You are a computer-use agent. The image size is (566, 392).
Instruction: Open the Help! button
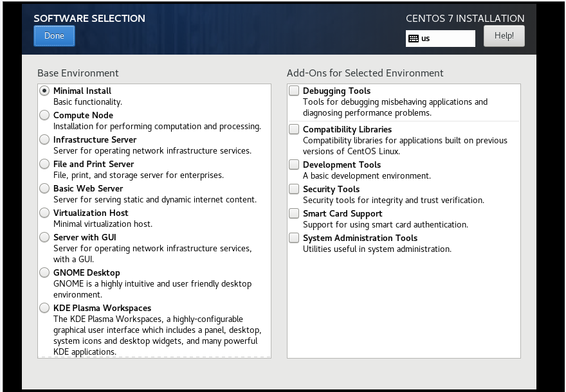pyautogui.click(x=504, y=36)
